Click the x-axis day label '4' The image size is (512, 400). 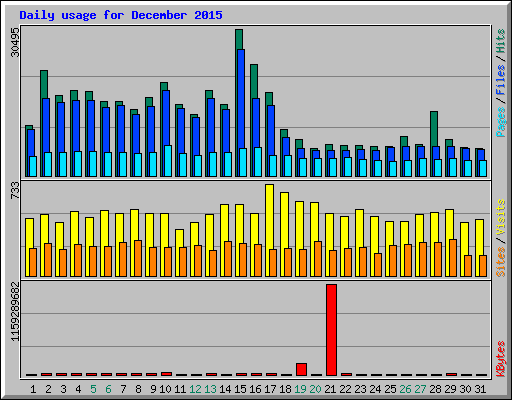[x=78, y=389]
